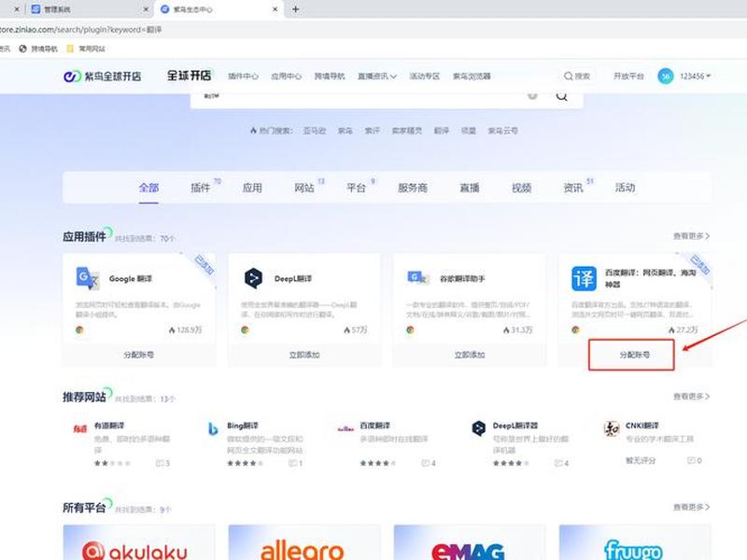The image size is (747, 560).
Task: Click 立即添加 under DeepL翻译
Action: tap(304, 355)
